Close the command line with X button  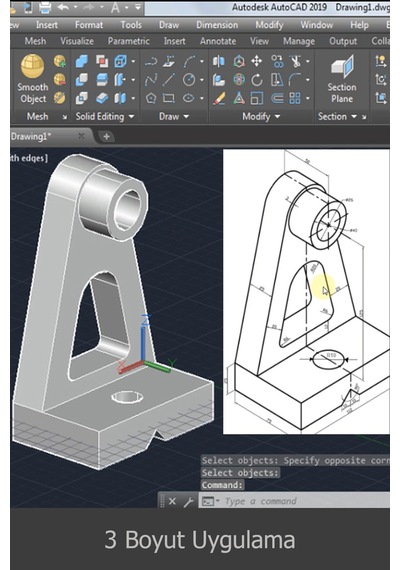pyautogui.click(x=172, y=501)
